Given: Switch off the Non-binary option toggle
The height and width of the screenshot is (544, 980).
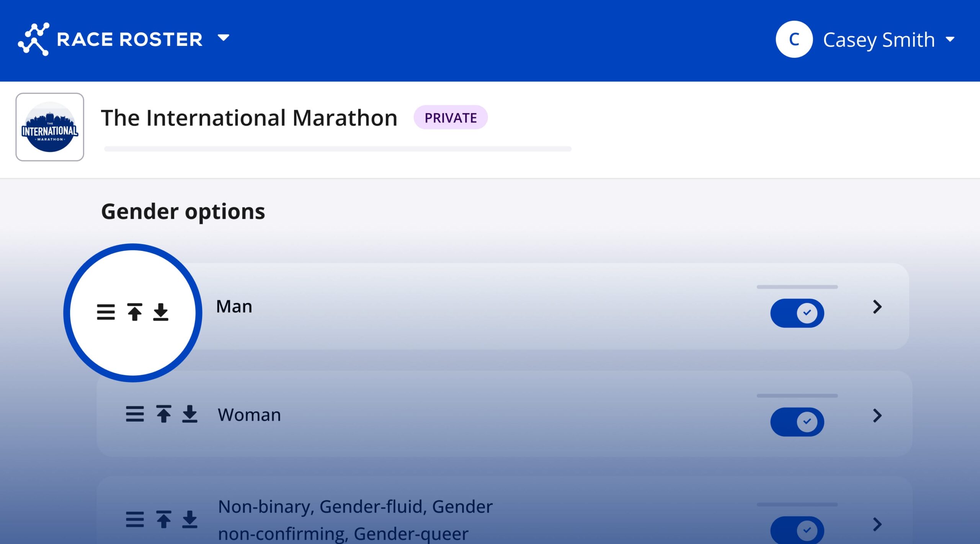Looking at the screenshot, I should pos(797,530).
